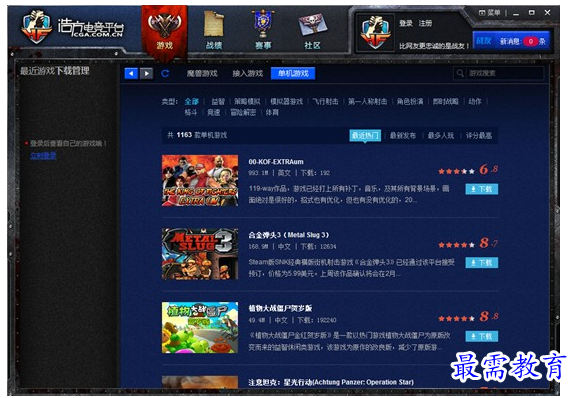Download 植物大战僵尸贺岁版 with 下载 button

tap(482, 336)
